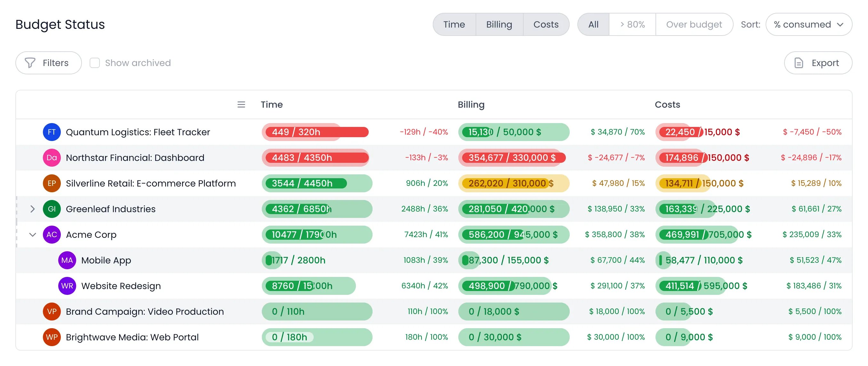Click the WR avatar for Website Redesign
The height and width of the screenshot is (366, 868).
67,286
